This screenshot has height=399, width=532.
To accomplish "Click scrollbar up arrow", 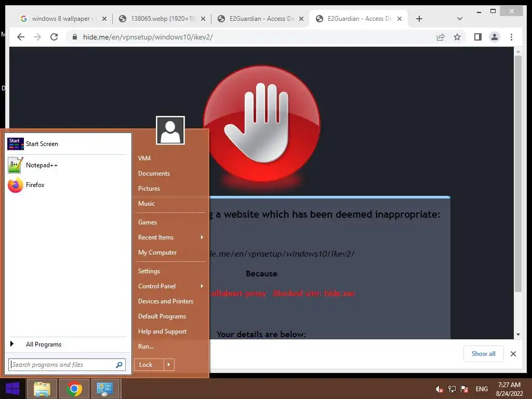I will click(518, 51).
